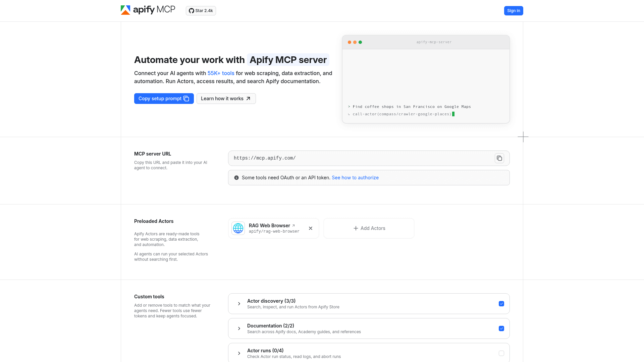Viewport: 644px width, 362px height.
Task: Click the GitHub octocat icon
Action: (x=191, y=11)
